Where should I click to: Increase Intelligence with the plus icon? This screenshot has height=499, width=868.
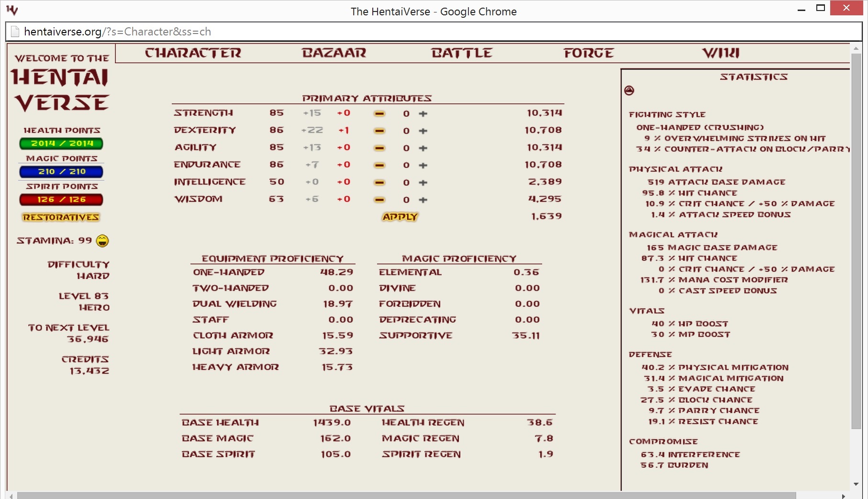click(423, 182)
